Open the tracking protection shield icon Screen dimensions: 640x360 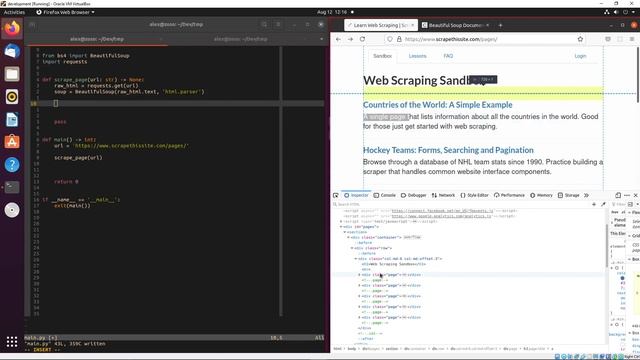coord(390,39)
